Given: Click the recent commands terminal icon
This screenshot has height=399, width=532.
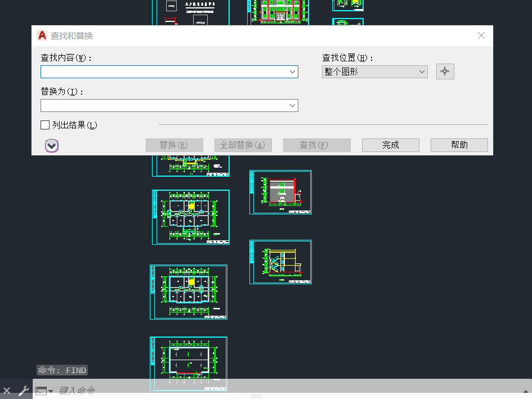Looking at the screenshot, I should [41, 390].
